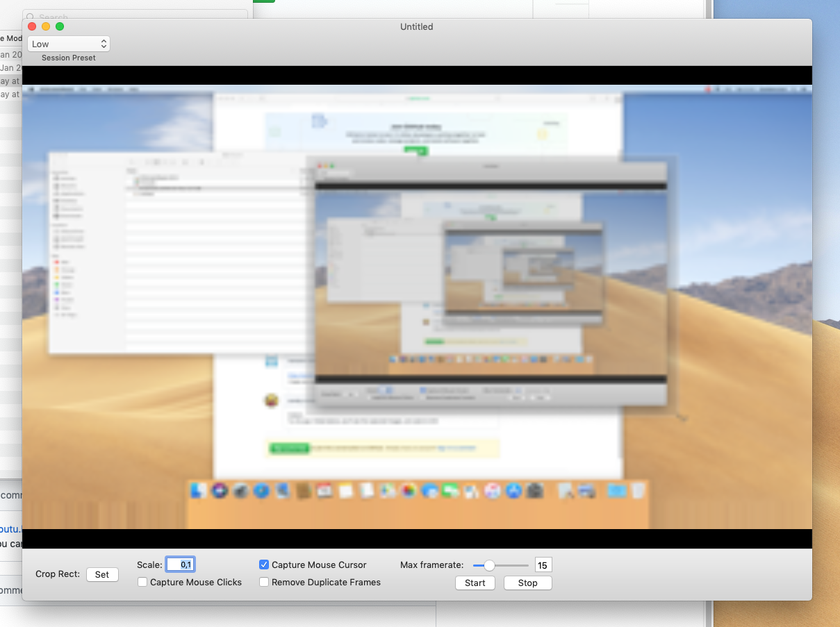Click the blue App Store icon in the Dock
Screen dimensions: 840x627
point(515,492)
